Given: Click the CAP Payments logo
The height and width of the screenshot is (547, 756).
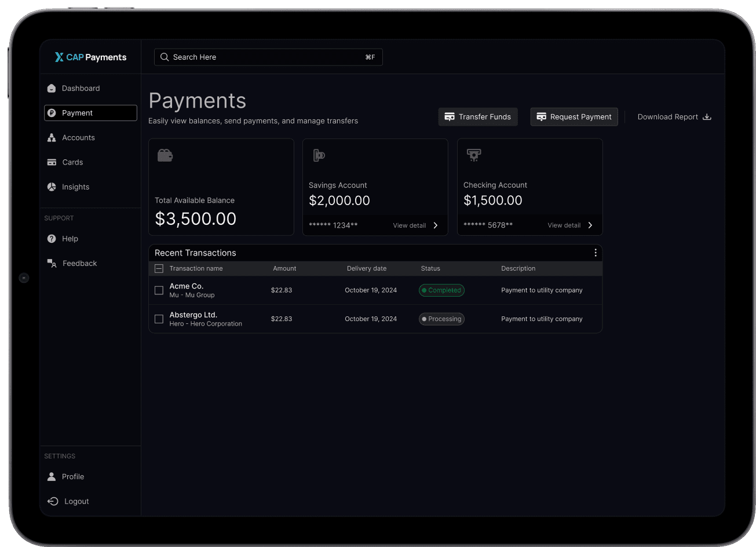Looking at the screenshot, I should [90, 57].
